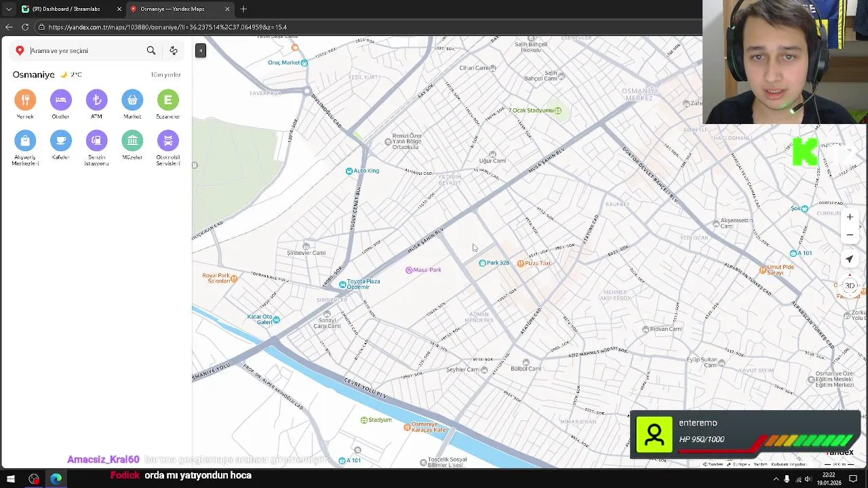
Task: Open the Müzeler museums category
Action: (x=132, y=141)
